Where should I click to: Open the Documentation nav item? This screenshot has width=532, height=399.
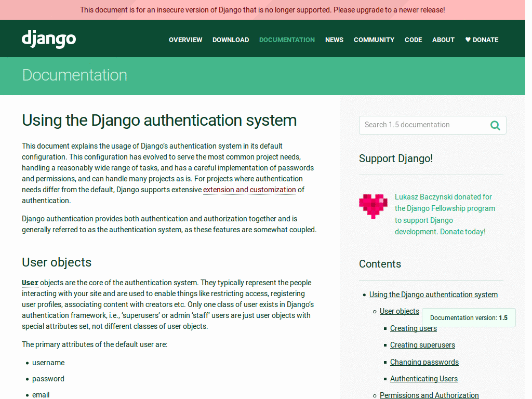pyautogui.click(x=287, y=39)
